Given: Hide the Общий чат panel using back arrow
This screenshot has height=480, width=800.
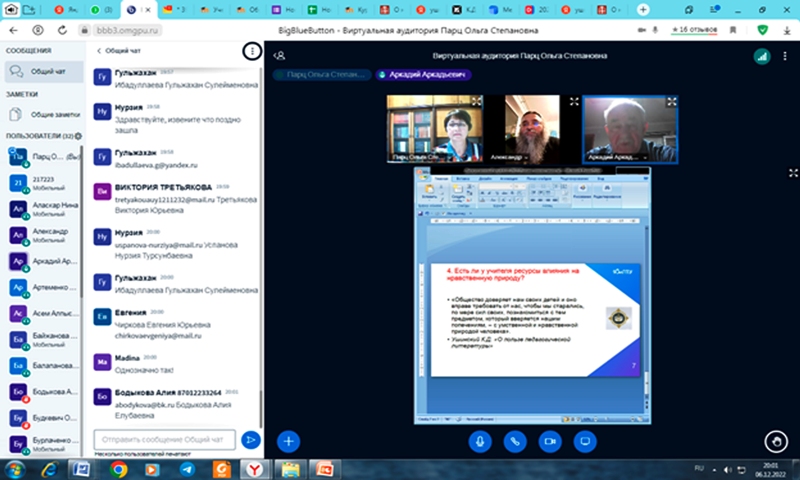Looking at the screenshot, I should tap(118, 51).
